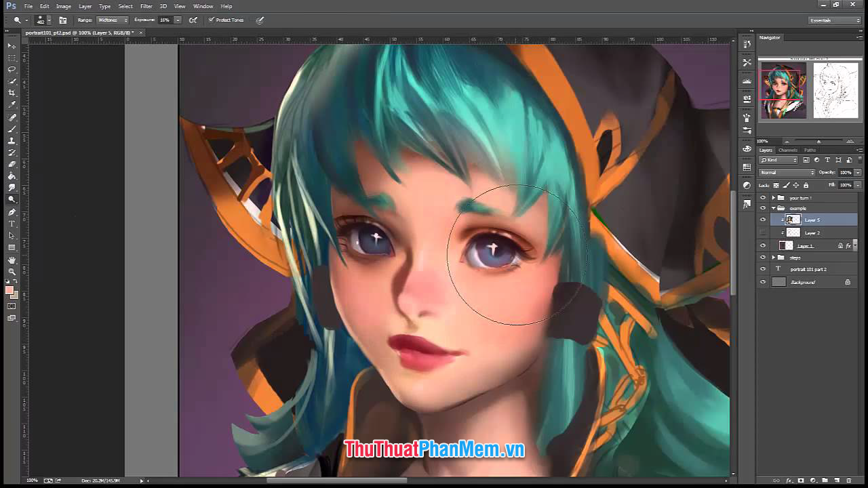Hide the 'your turn !' group

tap(763, 198)
